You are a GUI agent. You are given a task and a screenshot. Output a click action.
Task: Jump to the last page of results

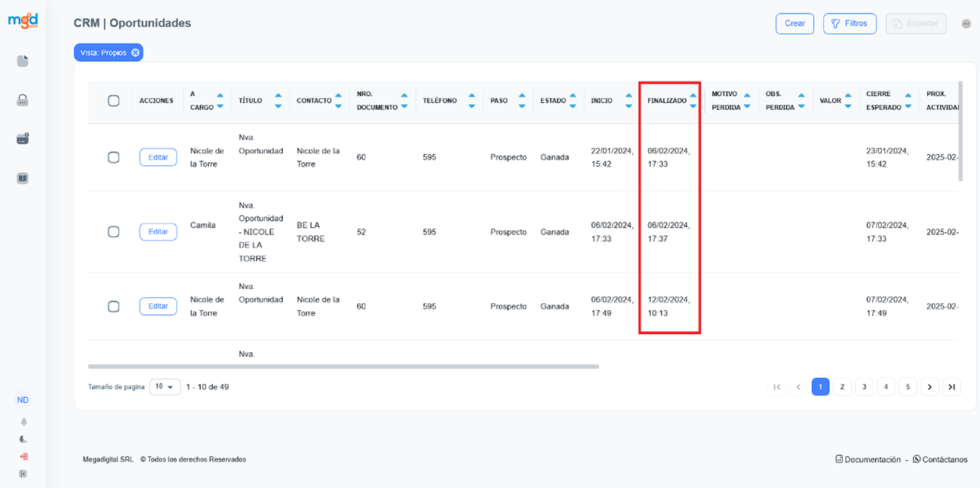click(x=952, y=387)
